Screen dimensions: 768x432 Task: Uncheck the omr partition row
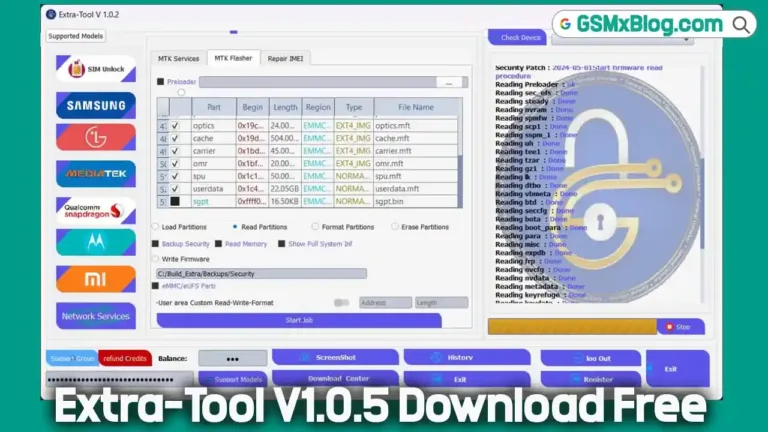click(175, 164)
